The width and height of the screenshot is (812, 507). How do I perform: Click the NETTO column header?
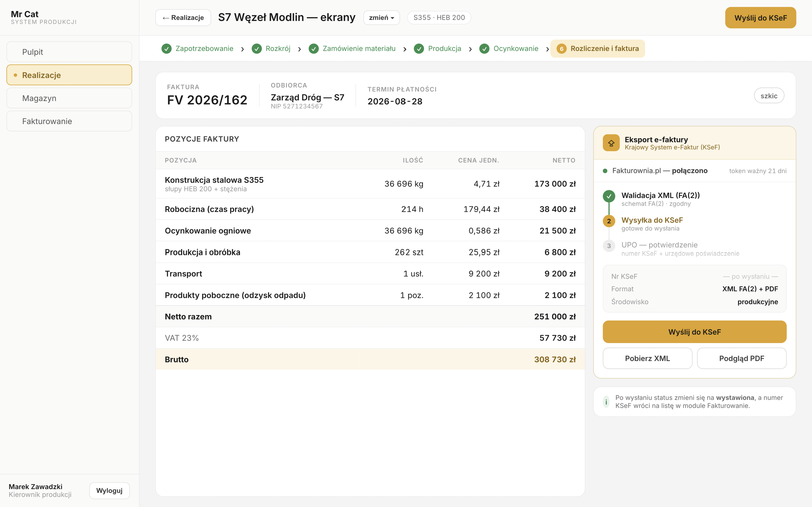[564, 160]
